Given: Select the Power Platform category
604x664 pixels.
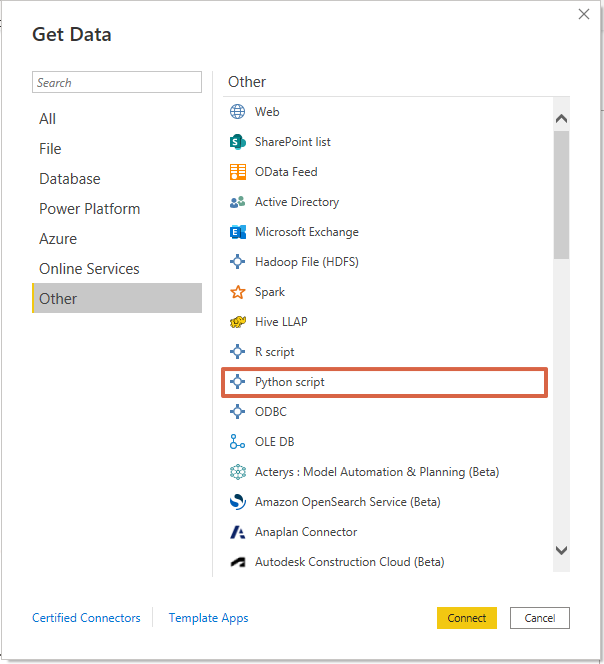Looking at the screenshot, I should (117, 209).
